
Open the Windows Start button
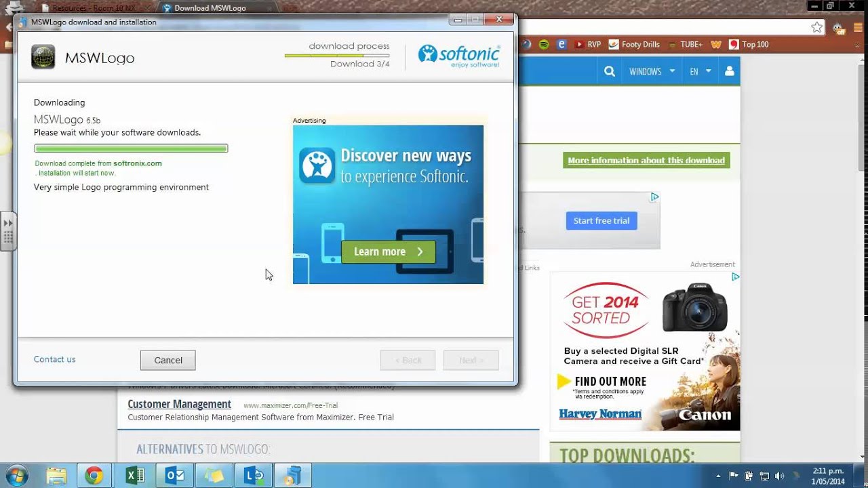click(x=16, y=475)
